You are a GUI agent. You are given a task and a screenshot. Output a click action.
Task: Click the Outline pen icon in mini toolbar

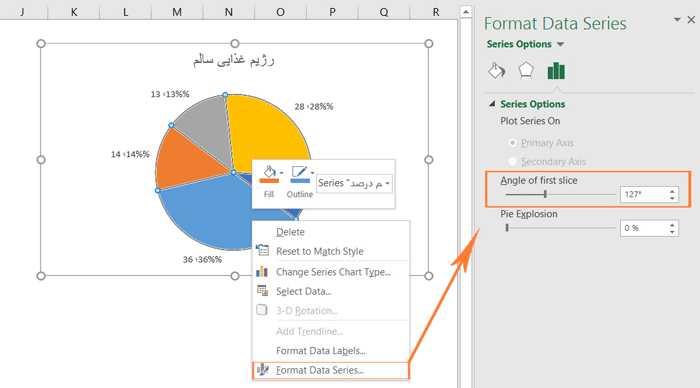click(x=300, y=175)
